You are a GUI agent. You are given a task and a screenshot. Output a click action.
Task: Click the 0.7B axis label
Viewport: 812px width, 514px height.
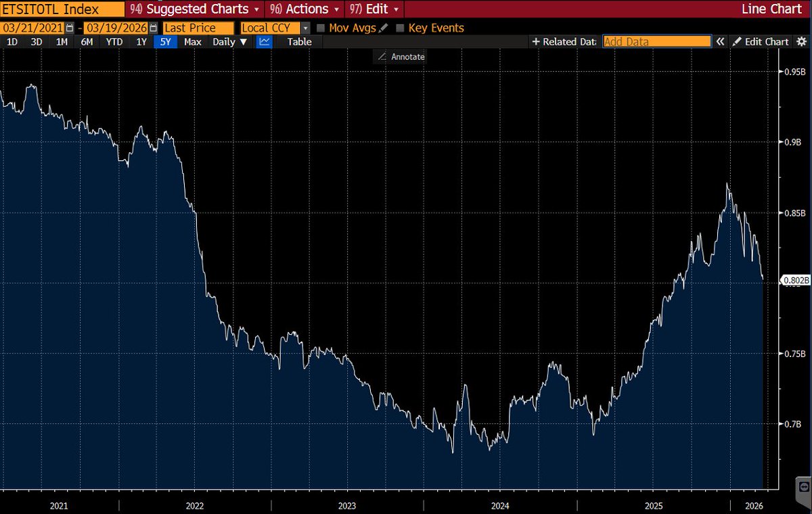[792, 424]
